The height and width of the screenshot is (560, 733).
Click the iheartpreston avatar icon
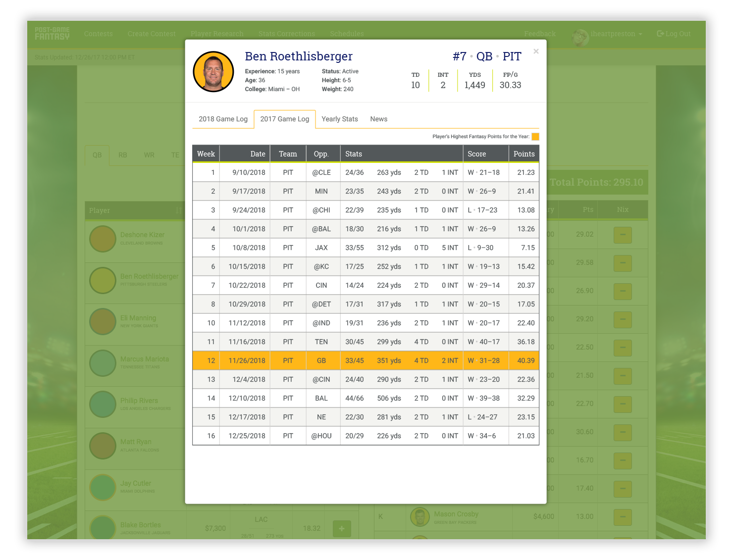580,37
